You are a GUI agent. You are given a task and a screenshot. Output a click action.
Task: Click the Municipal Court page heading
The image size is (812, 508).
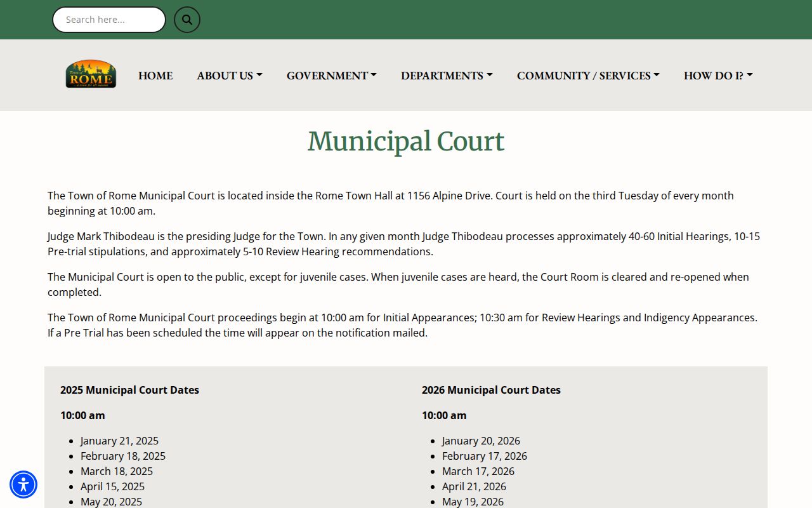tap(406, 141)
